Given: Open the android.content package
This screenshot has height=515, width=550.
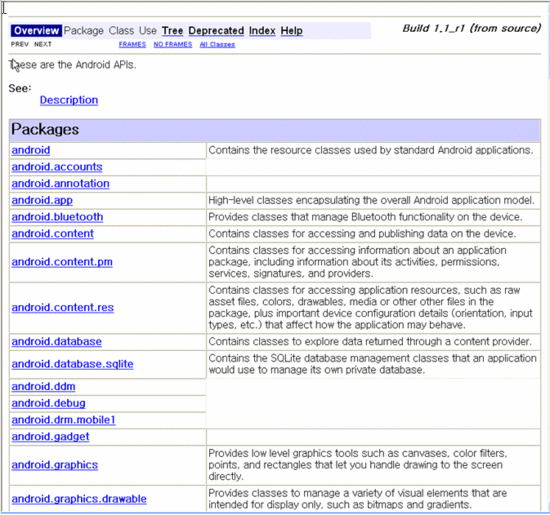Looking at the screenshot, I should pyautogui.click(x=53, y=234).
